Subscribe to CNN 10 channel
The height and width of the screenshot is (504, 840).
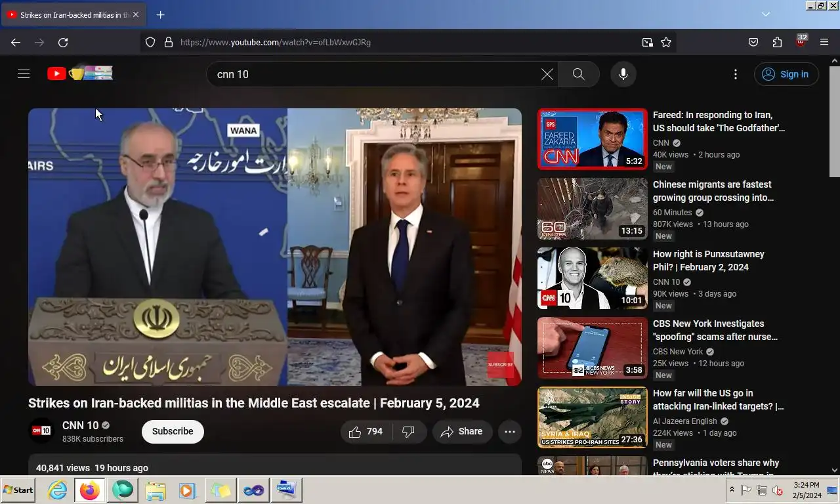(173, 431)
